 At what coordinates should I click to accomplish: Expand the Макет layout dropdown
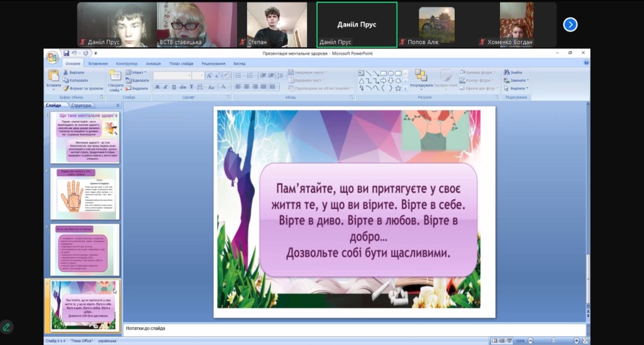click(x=137, y=72)
